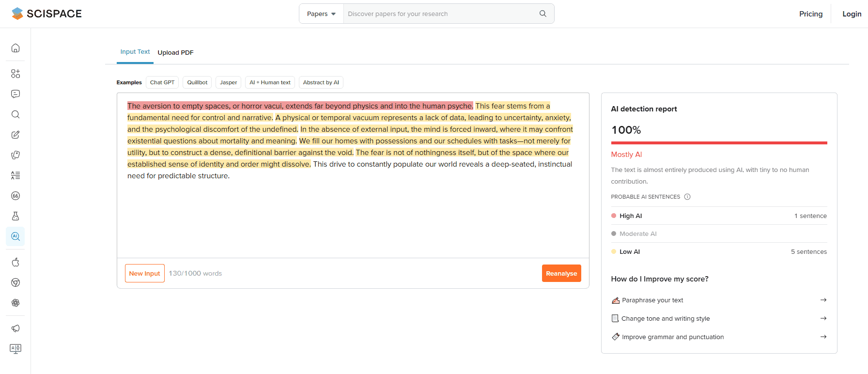Open Improve grammar and punctuation arrow
Screen dimensions: 868x374
[x=823, y=337]
